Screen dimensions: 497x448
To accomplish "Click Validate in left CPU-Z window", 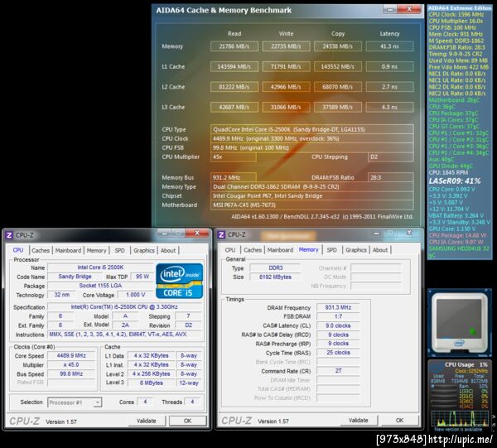I will pyautogui.click(x=147, y=421).
